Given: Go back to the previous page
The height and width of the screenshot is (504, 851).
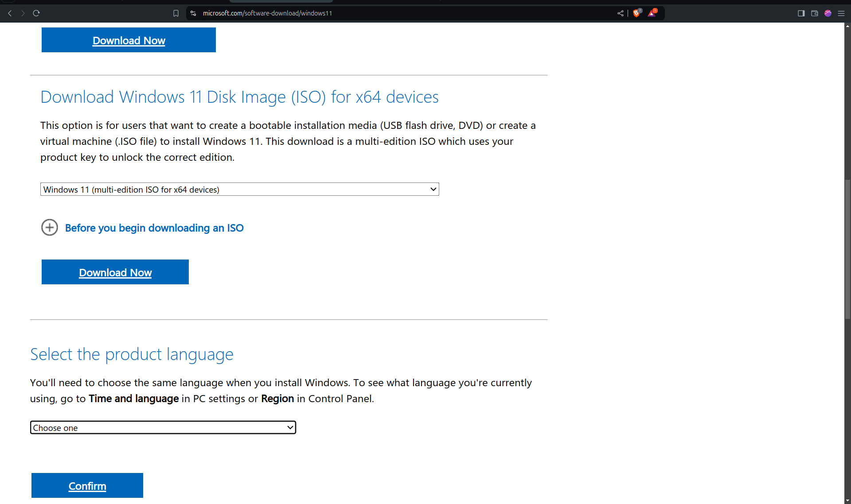Looking at the screenshot, I should (x=10, y=13).
